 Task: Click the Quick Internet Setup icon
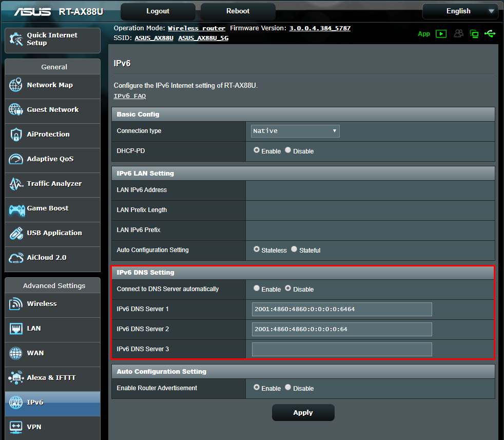pos(16,39)
